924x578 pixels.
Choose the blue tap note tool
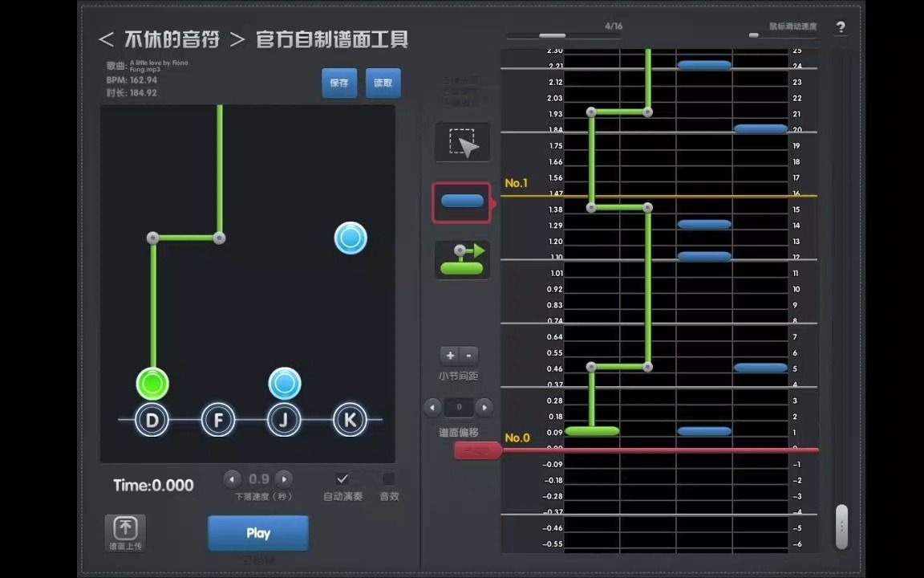point(462,202)
